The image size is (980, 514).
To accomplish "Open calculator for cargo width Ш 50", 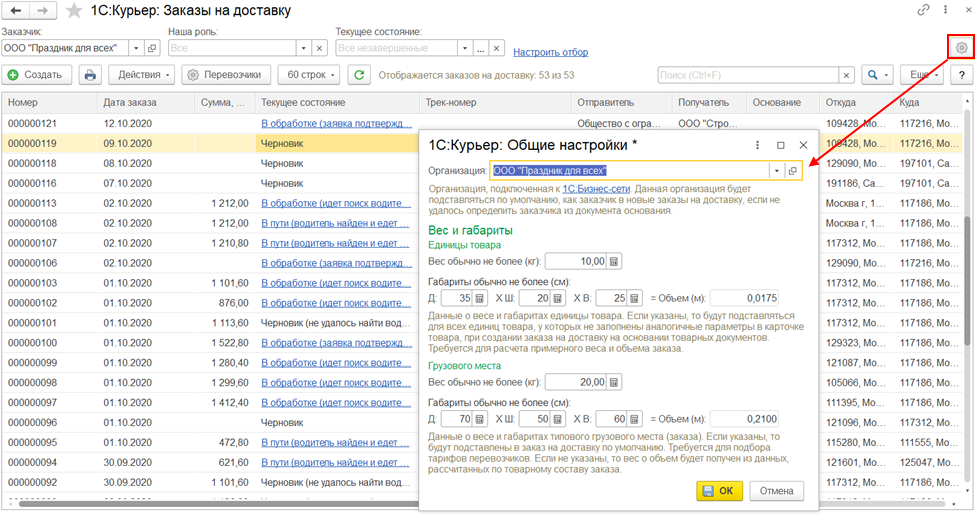I will tap(558, 419).
